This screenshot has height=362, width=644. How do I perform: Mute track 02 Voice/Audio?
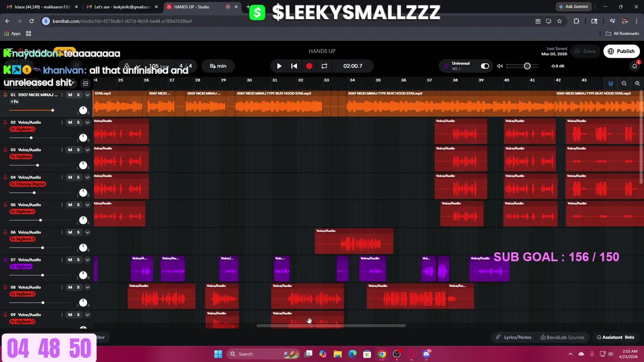pyautogui.click(x=70, y=122)
